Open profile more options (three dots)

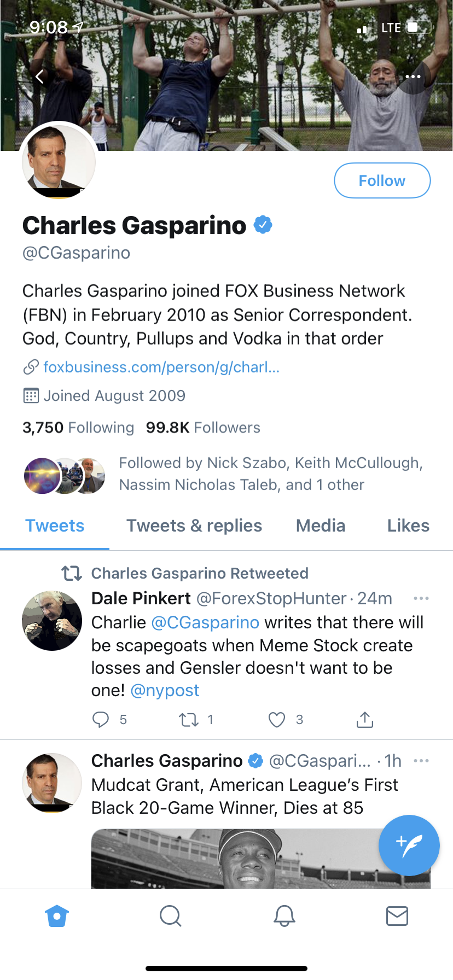tap(413, 77)
